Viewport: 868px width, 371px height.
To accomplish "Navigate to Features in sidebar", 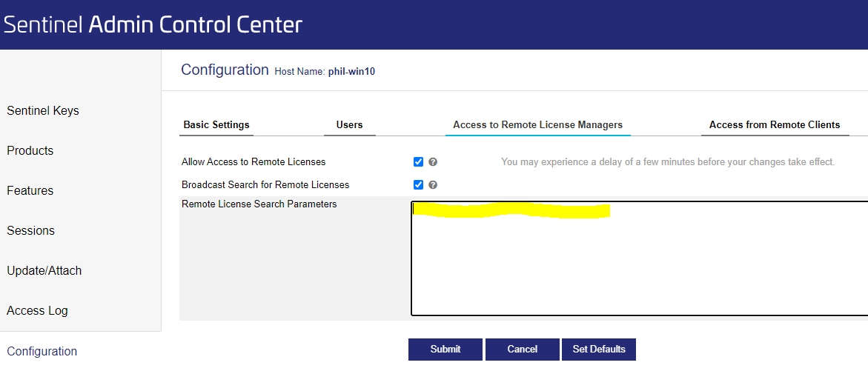I will tap(30, 191).
